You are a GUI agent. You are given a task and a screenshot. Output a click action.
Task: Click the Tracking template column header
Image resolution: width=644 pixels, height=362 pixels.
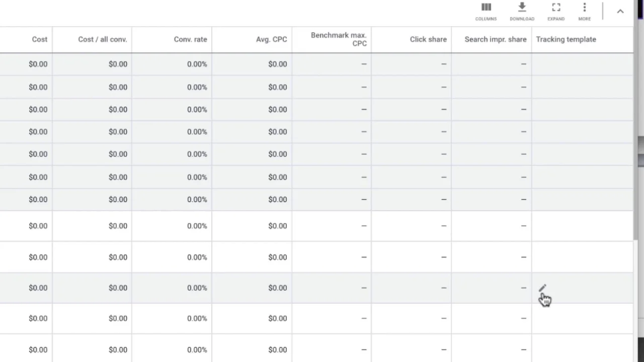(566, 39)
